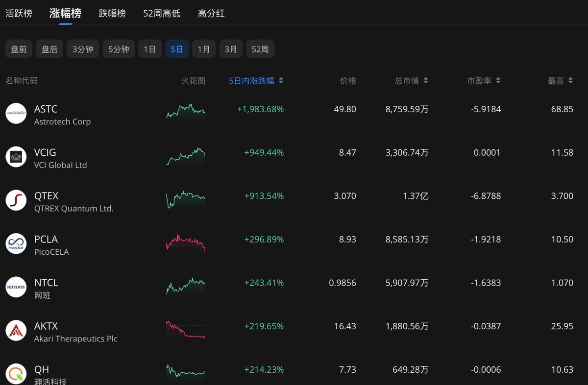Select the 涨幅榜 tab
The width and height of the screenshot is (588, 385).
pos(65,13)
